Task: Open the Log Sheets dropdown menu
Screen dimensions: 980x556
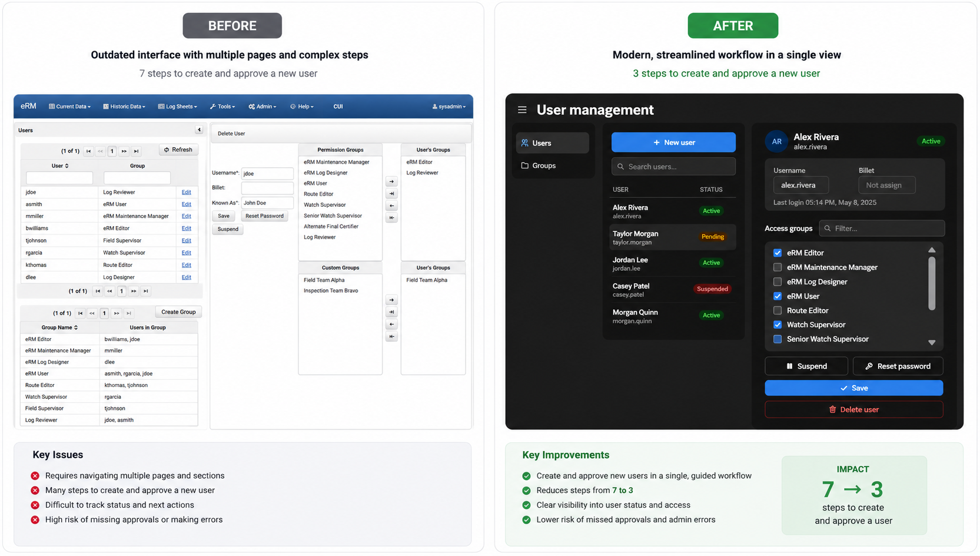Action: (x=178, y=107)
